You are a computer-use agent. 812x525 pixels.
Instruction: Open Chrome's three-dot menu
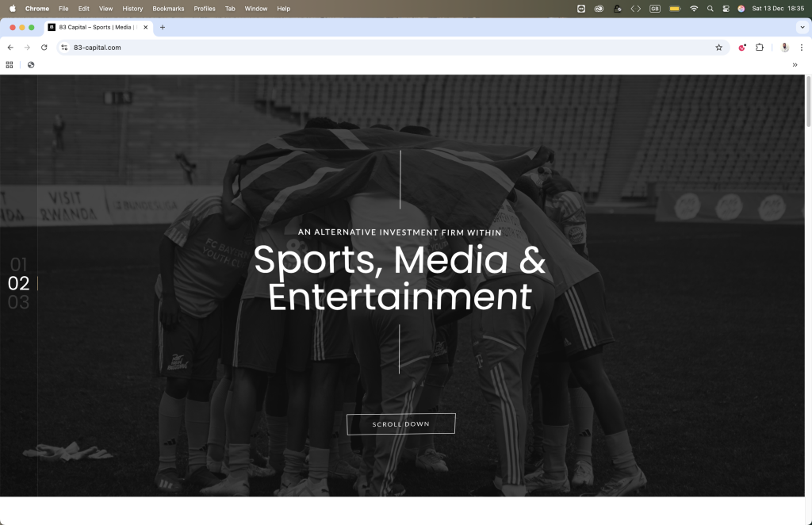pyautogui.click(x=801, y=48)
